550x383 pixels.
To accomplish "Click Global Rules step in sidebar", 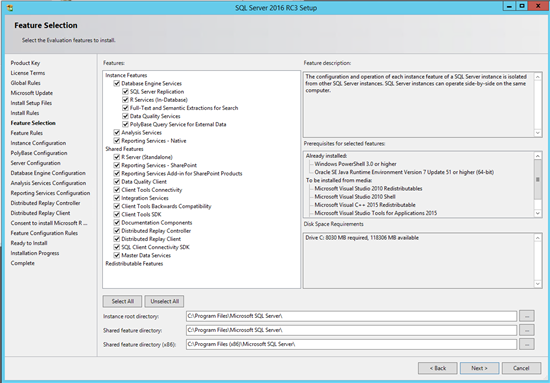I will (26, 83).
